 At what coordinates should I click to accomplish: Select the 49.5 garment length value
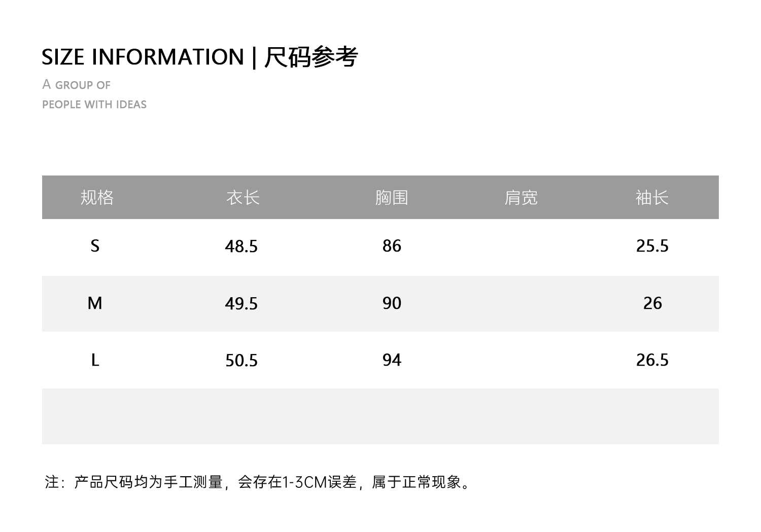[241, 304]
